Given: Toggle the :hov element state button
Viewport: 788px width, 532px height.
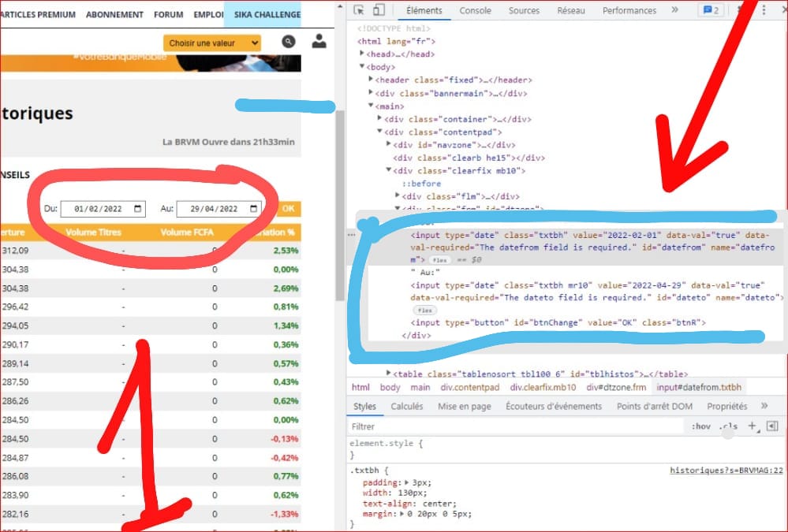Looking at the screenshot, I should pyautogui.click(x=700, y=426).
